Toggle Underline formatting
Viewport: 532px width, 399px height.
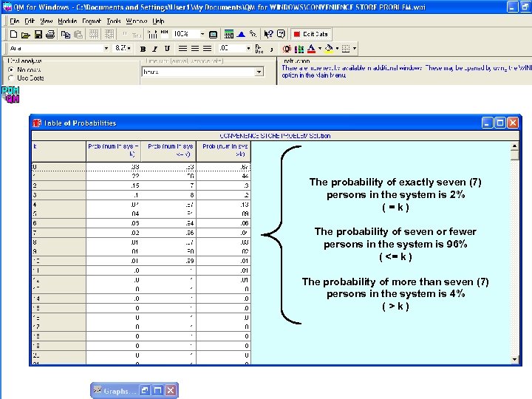[167, 49]
